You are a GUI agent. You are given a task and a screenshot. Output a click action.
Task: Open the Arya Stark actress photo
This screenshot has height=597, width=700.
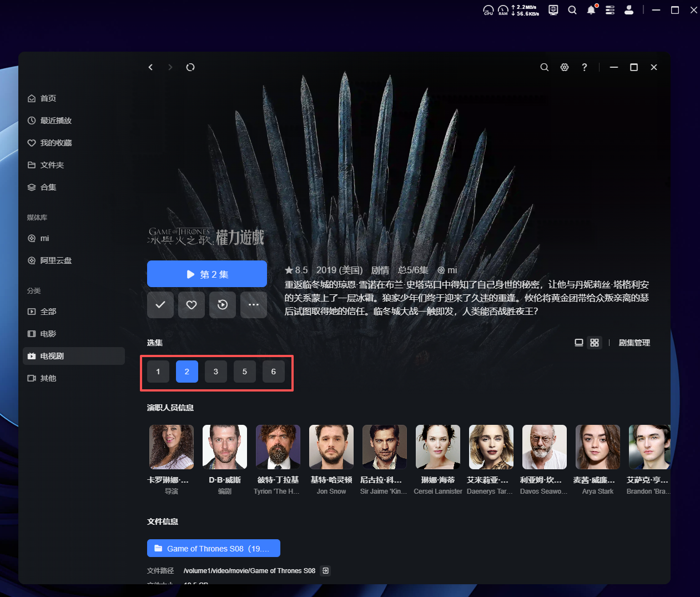pyautogui.click(x=598, y=447)
